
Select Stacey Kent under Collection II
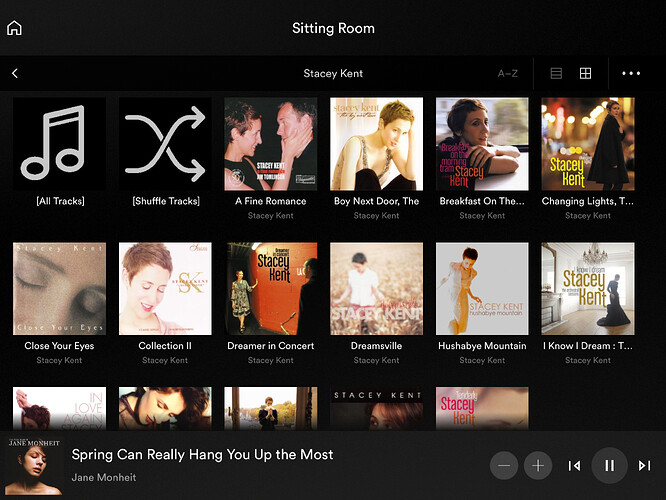(165, 360)
